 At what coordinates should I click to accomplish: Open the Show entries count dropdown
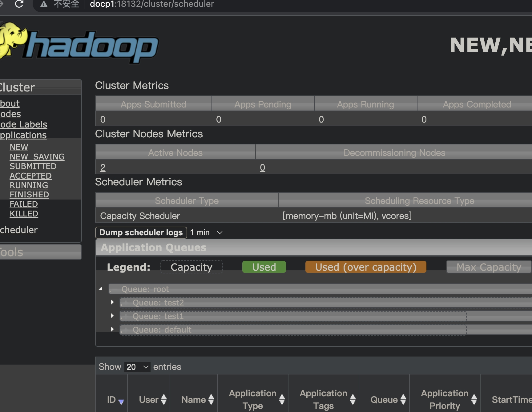click(x=137, y=367)
